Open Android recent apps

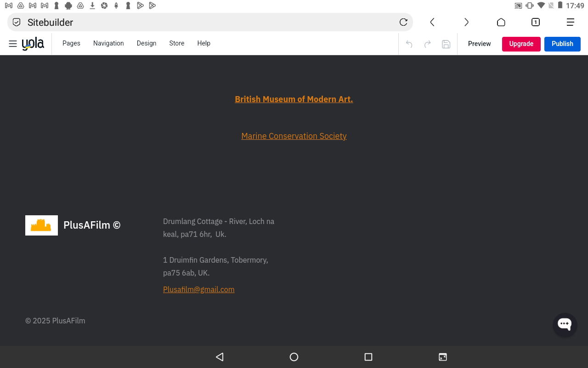coord(368,357)
